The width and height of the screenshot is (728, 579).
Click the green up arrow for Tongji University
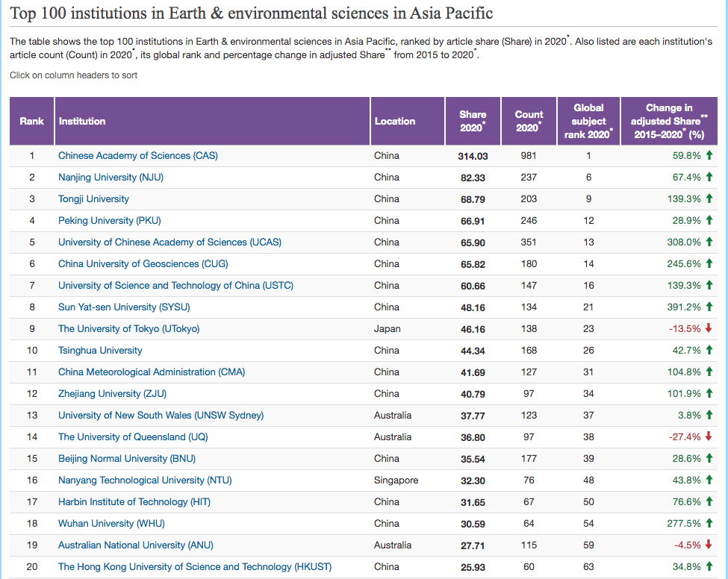(709, 199)
